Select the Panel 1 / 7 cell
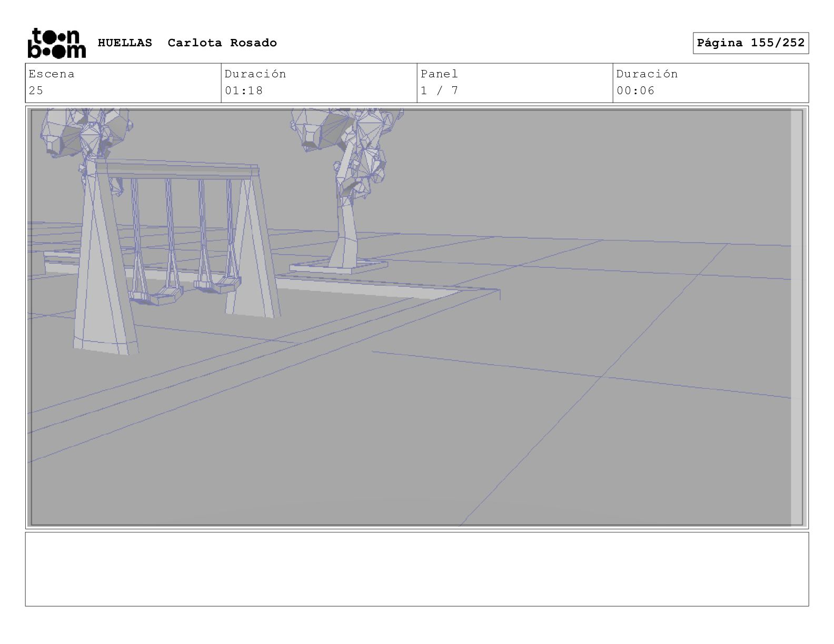This screenshot has width=834, height=644. point(515,83)
